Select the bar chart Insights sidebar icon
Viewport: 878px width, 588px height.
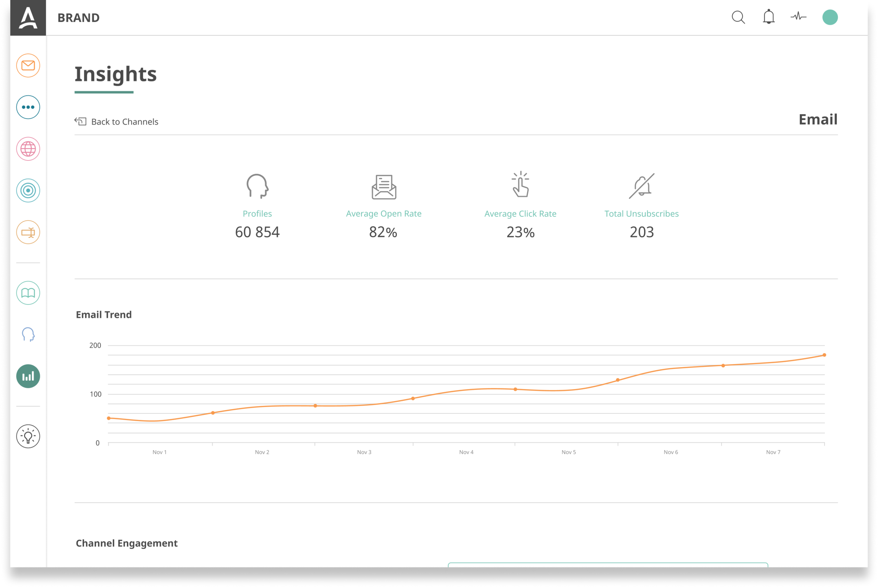pyautogui.click(x=28, y=376)
